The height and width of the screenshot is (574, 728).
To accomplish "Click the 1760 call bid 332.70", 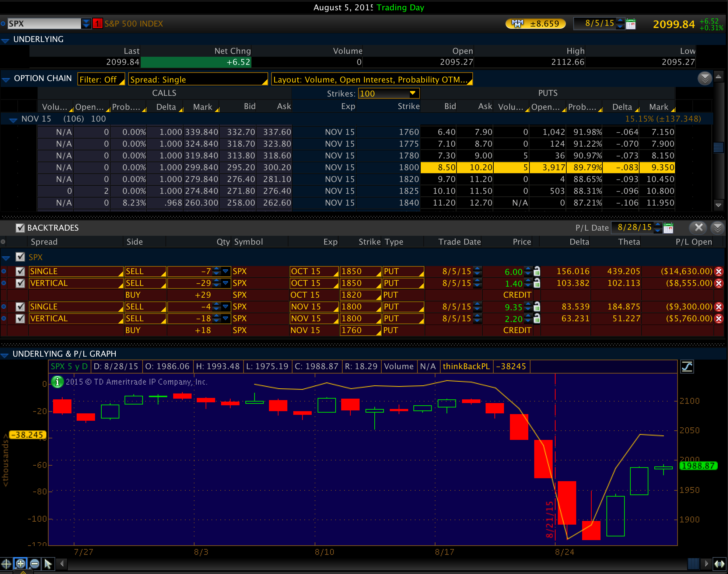I will click(x=238, y=132).
